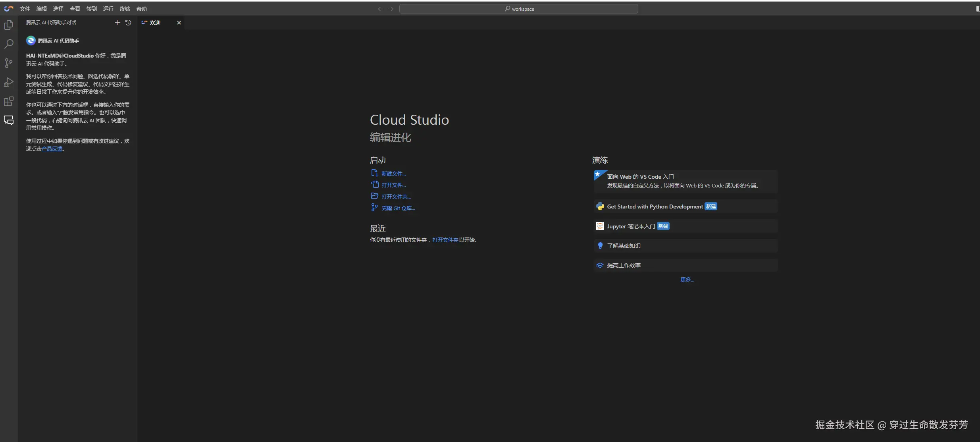The height and width of the screenshot is (442, 980).
Task: View chat history clock icon
Action: (128, 23)
